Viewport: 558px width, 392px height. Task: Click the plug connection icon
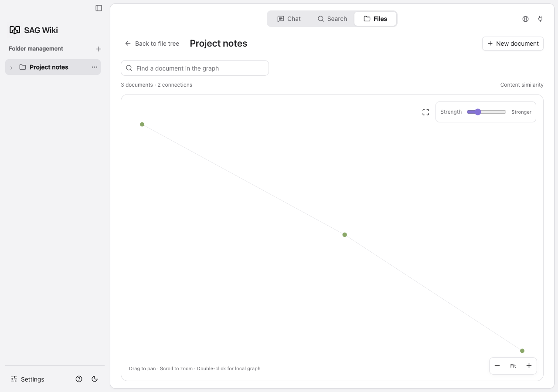click(540, 19)
